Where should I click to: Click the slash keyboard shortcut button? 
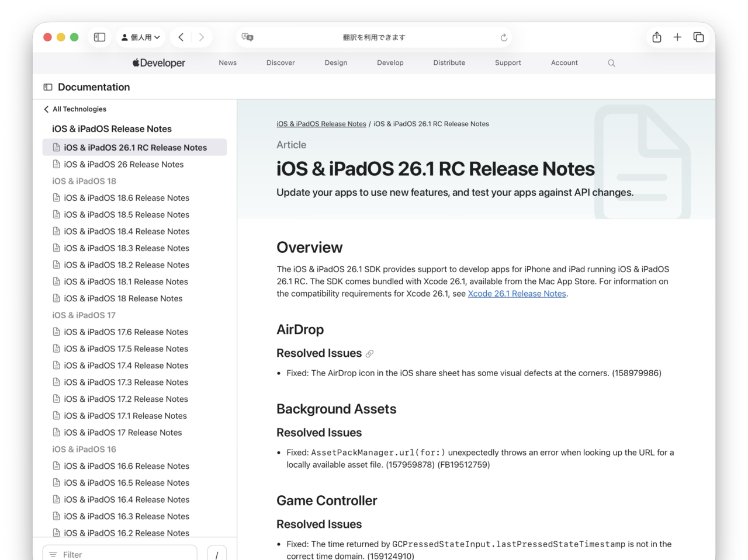tap(217, 553)
